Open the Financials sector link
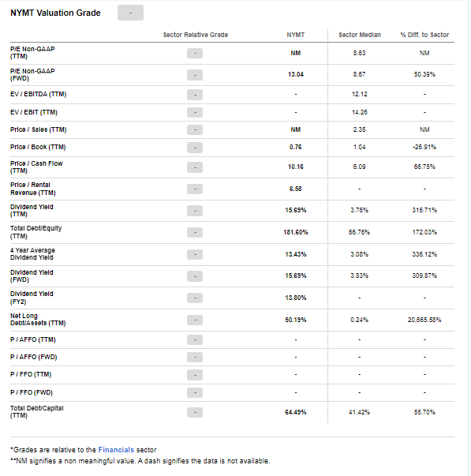471x476 pixels. pyautogui.click(x=116, y=450)
